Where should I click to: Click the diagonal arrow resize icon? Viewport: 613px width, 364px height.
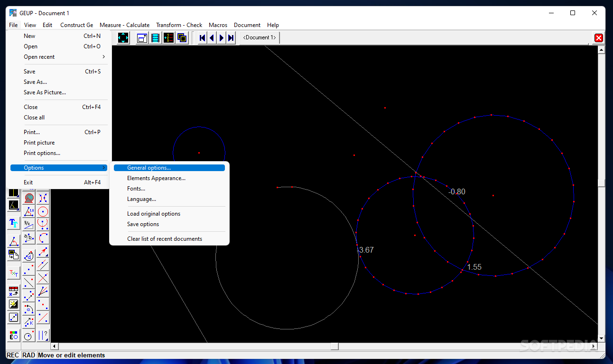[x=13, y=317]
